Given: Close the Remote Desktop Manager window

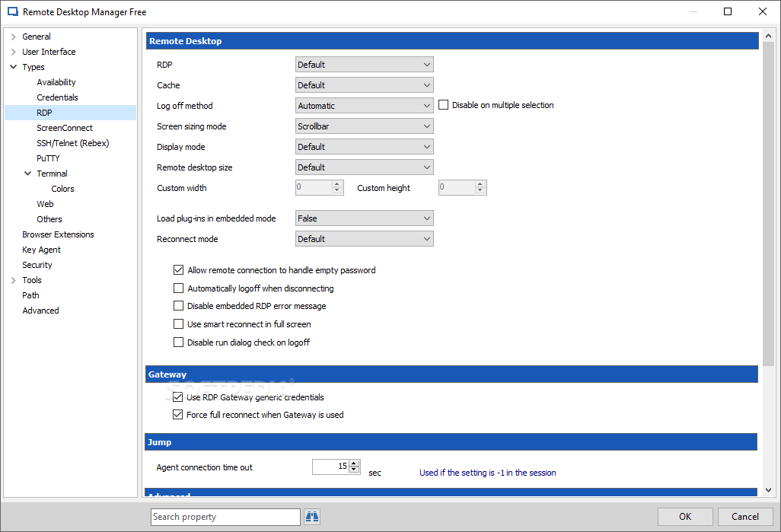Looking at the screenshot, I should click(763, 11).
